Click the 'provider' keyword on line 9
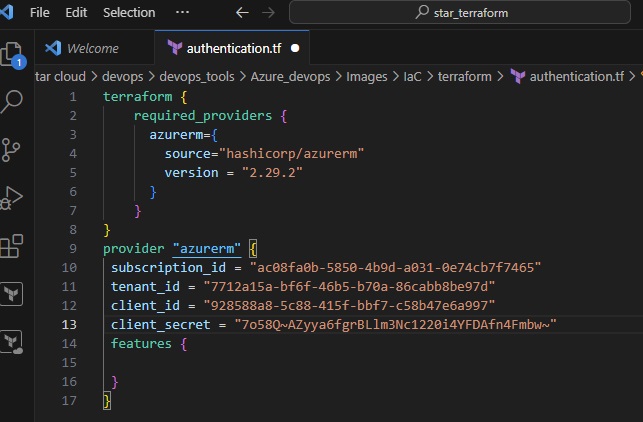Viewport: 643px width, 422px height. point(134,249)
